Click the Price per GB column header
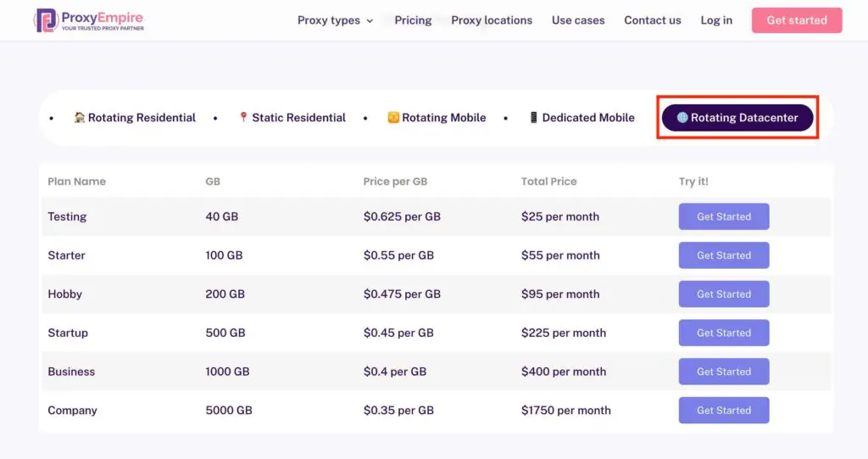 tap(395, 182)
